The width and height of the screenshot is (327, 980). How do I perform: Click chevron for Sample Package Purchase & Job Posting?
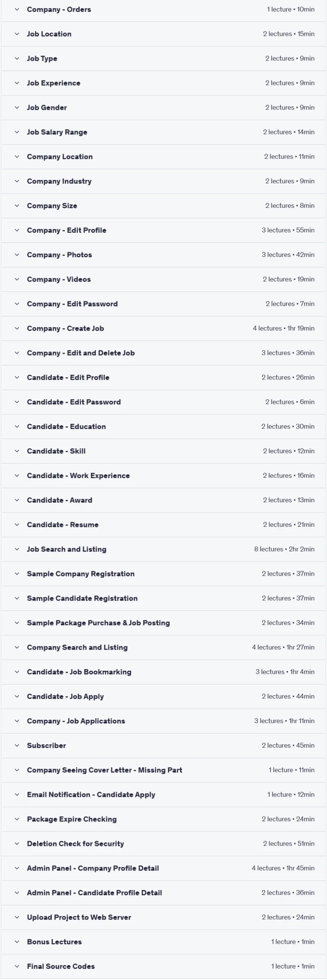tap(17, 622)
